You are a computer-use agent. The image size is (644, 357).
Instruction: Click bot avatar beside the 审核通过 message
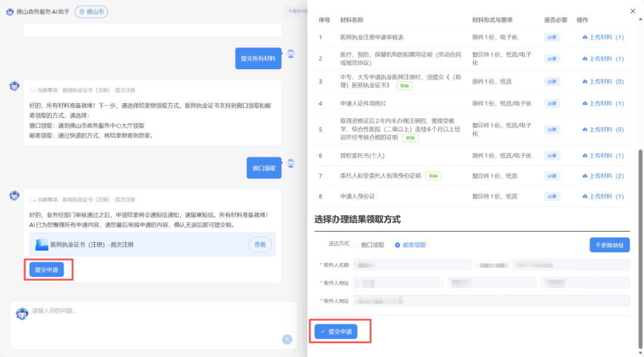(x=14, y=195)
